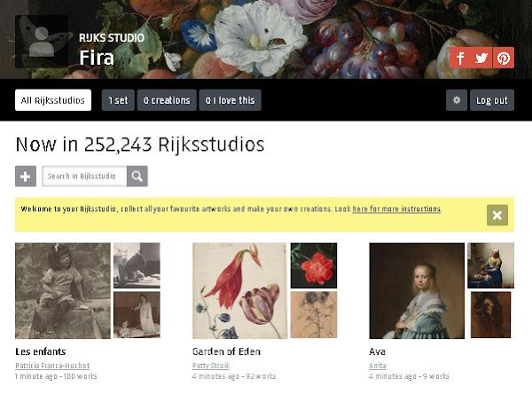
Task: Dismiss the yellow welcome banner
Action: click(497, 216)
